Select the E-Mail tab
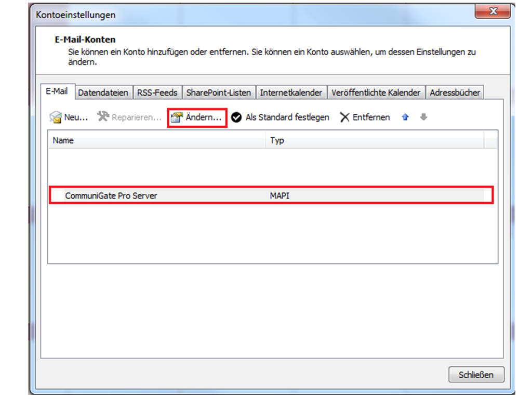This screenshot has width=532, height=399. pyautogui.click(x=57, y=91)
